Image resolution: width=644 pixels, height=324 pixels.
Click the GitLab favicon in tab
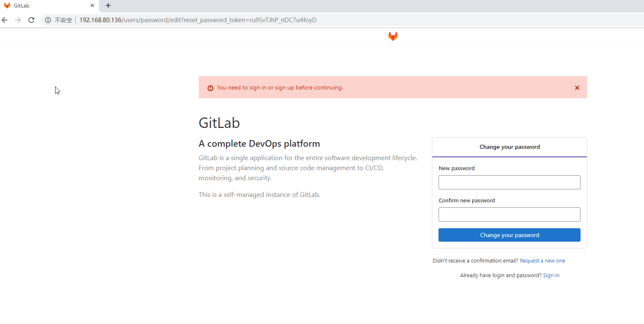click(x=7, y=6)
